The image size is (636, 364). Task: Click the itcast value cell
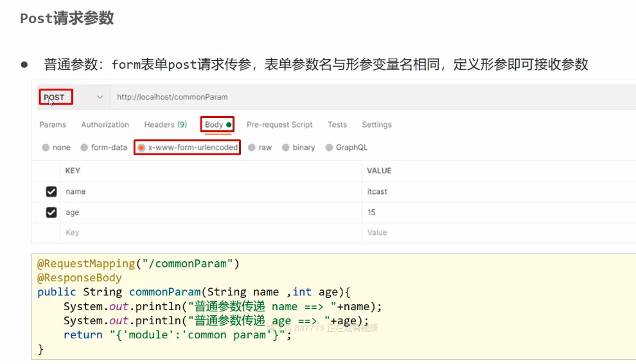point(499,192)
